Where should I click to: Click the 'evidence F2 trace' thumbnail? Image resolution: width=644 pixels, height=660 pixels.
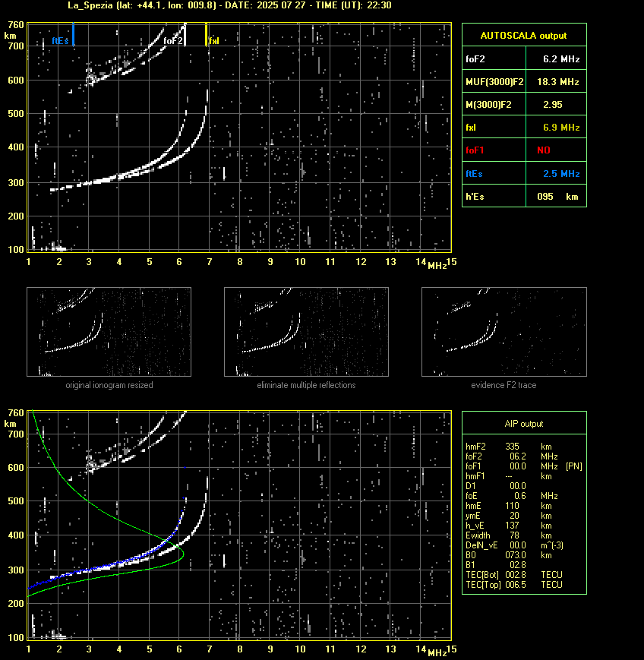(x=504, y=332)
